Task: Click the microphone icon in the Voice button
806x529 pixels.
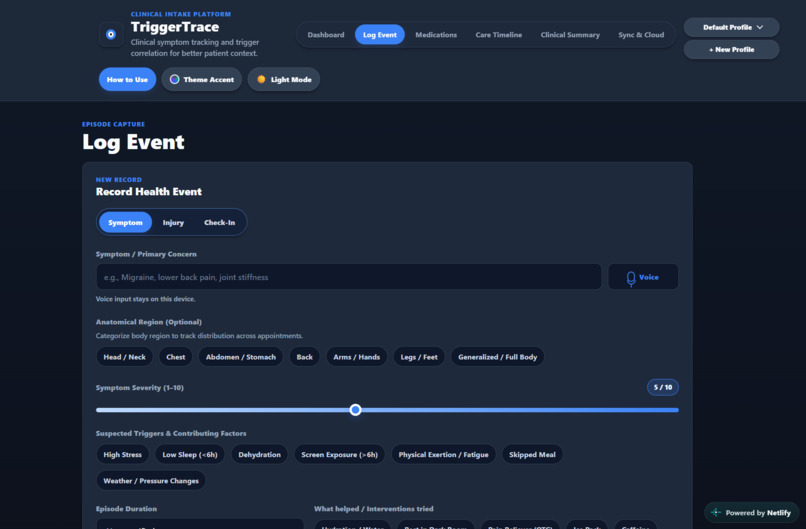Action: (631, 278)
